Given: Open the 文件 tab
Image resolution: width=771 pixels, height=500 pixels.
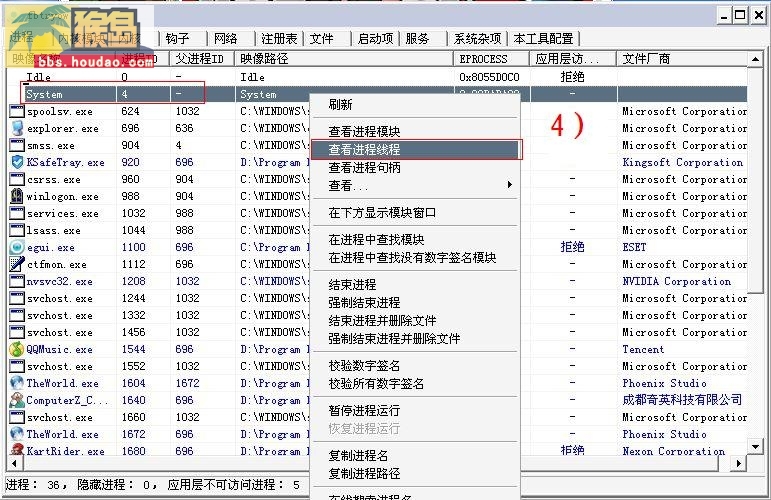Looking at the screenshot, I should tap(322, 38).
